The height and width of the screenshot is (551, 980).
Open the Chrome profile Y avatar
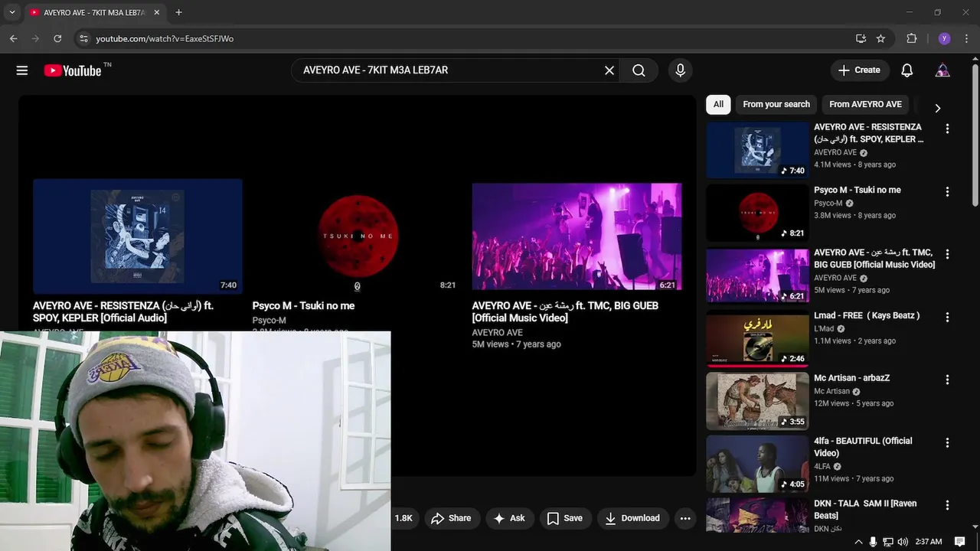click(944, 38)
